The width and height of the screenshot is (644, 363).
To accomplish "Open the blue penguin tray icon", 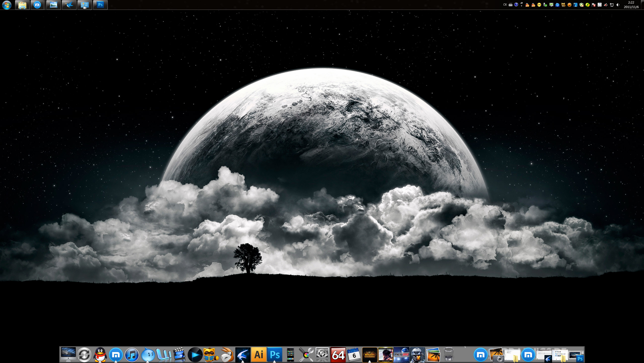I will tap(576, 5).
